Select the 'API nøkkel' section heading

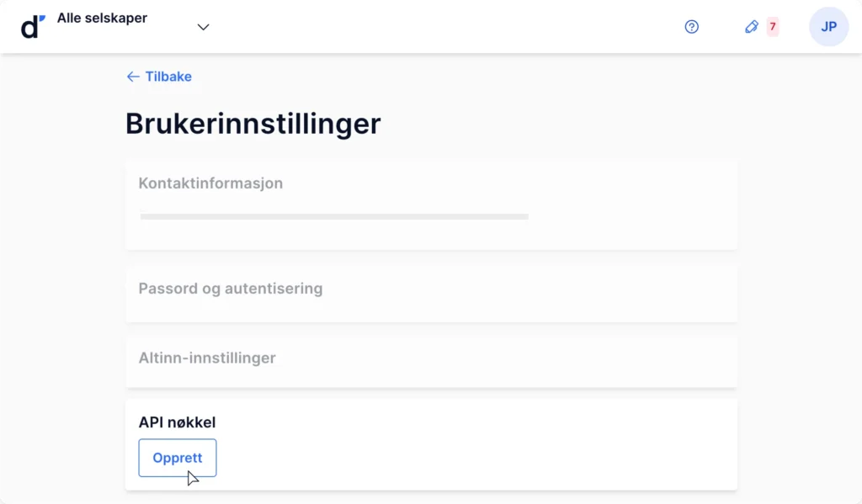coord(177,422)
